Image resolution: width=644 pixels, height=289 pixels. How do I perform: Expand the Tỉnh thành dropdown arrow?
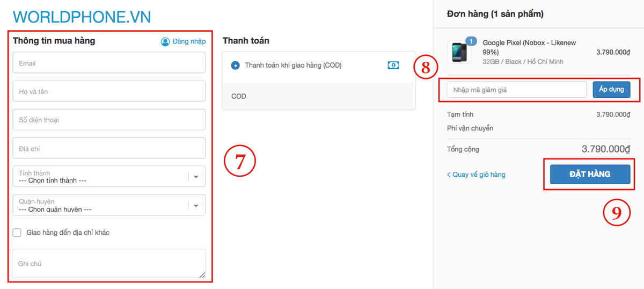click(x=196, y=177)
